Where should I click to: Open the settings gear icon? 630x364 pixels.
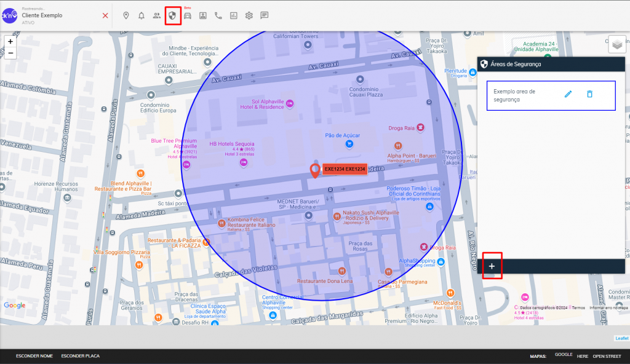coord(249,15)
